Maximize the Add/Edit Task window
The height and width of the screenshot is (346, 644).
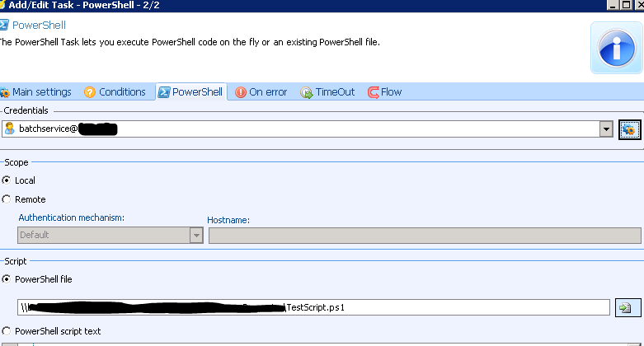pyautogui.click(x=627, y=5)
